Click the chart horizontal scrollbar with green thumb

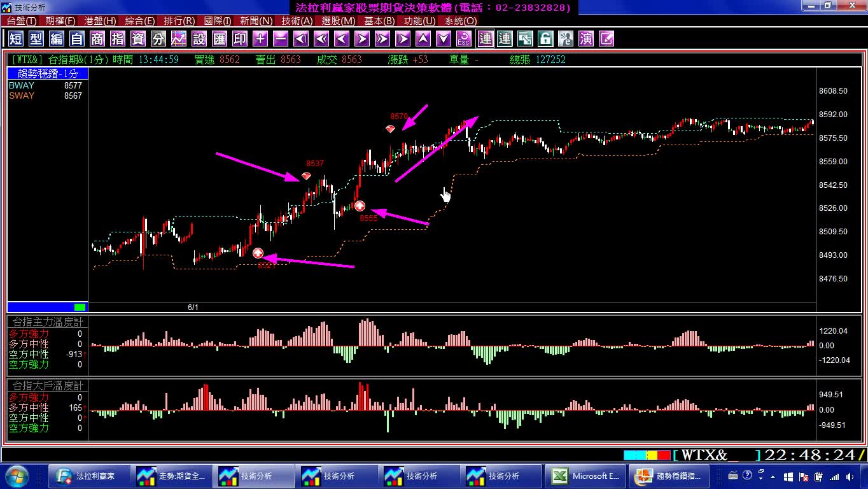click(48, 307)
